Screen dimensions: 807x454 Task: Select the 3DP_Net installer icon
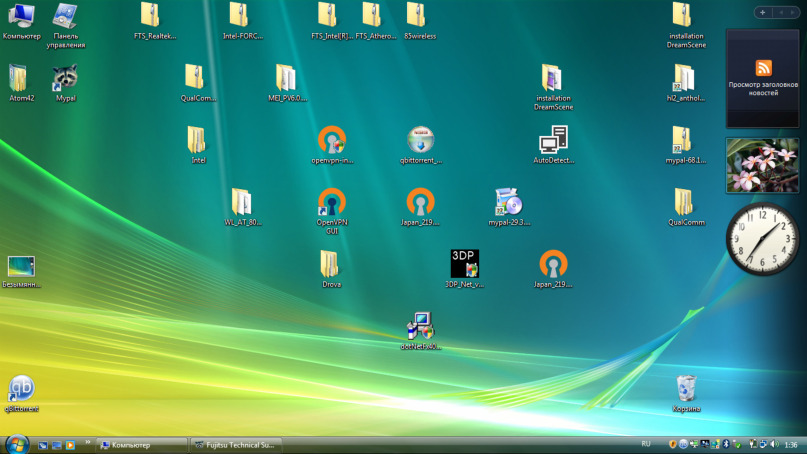(x=464, y=265)
